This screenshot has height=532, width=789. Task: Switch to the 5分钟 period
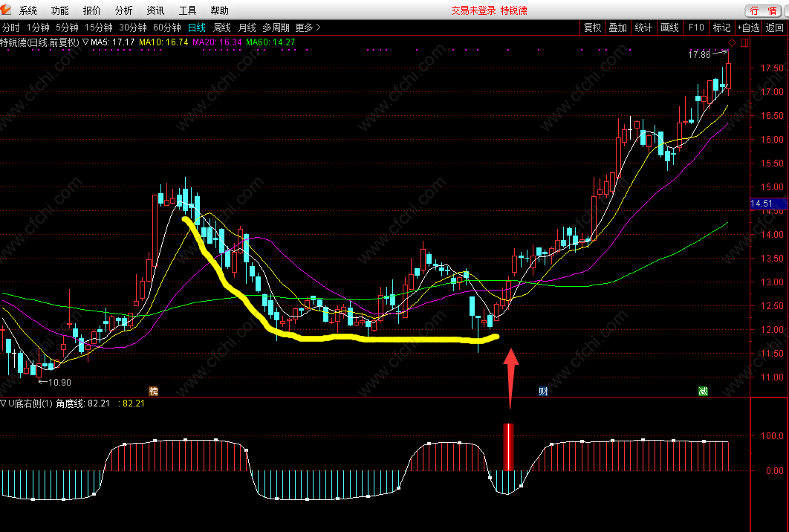tap(67, 27)
